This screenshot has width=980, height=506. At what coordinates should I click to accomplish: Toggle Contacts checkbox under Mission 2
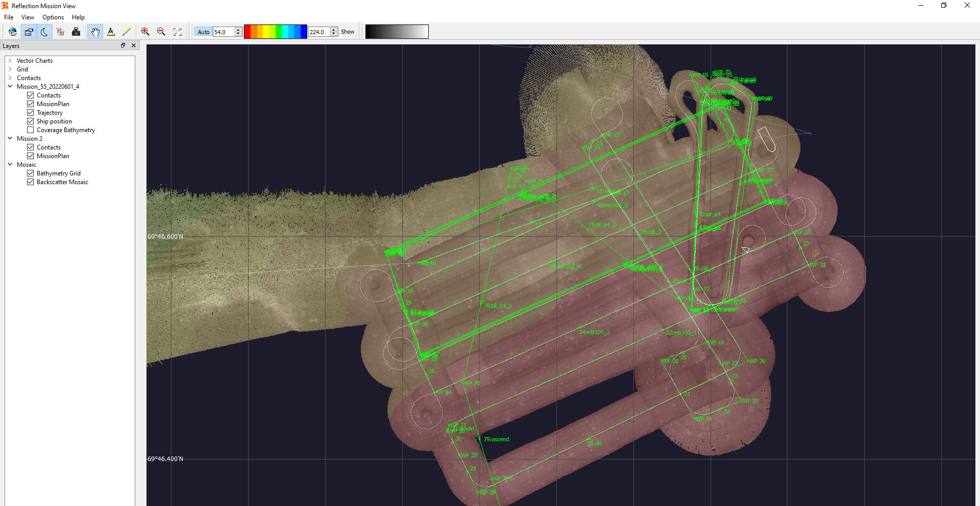[x=31, y=147]
